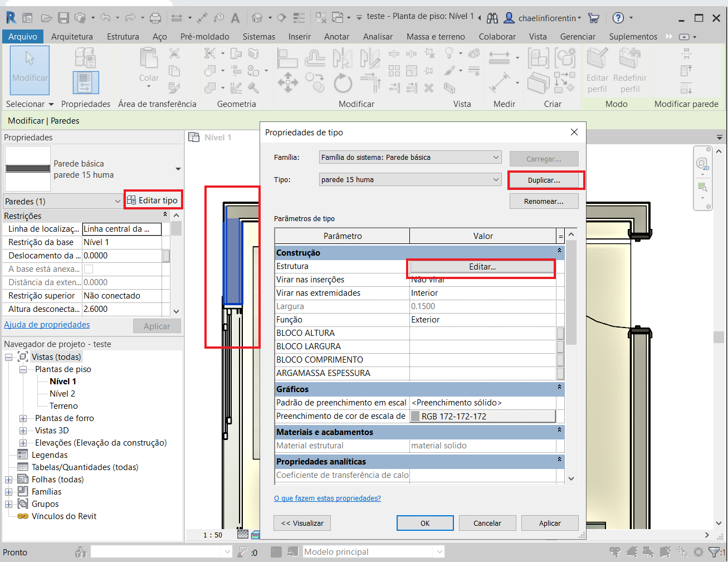This screenshot has width=728, height=562.
Task: Open the Arquivo tab
Action: pyautogui.click(x=23, y=37)
